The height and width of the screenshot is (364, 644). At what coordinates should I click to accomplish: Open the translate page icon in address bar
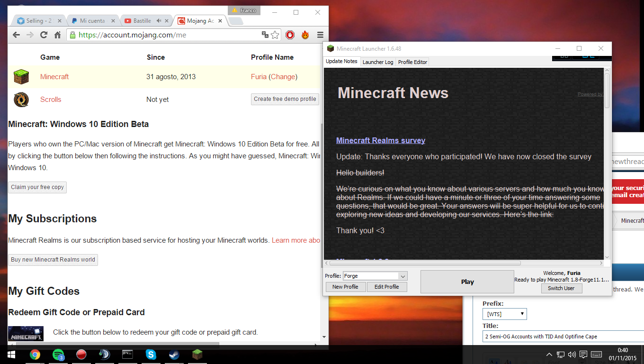click(x=265, y=35)
